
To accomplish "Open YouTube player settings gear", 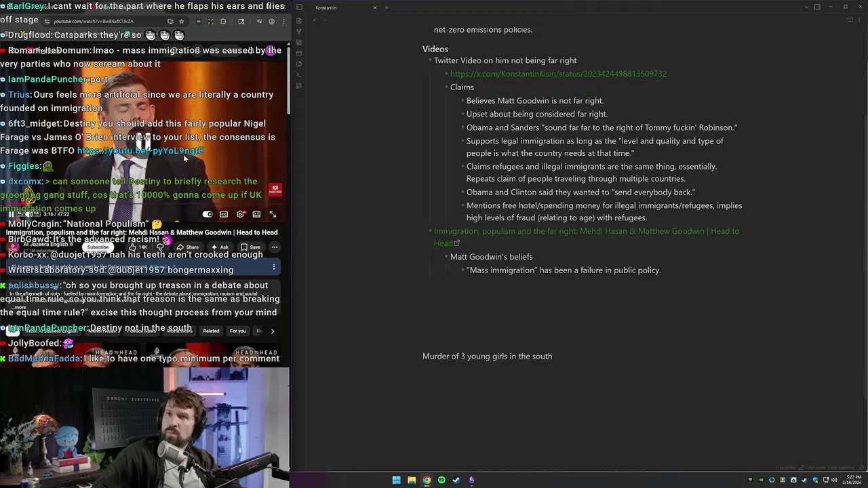I will tap(241, 214).
